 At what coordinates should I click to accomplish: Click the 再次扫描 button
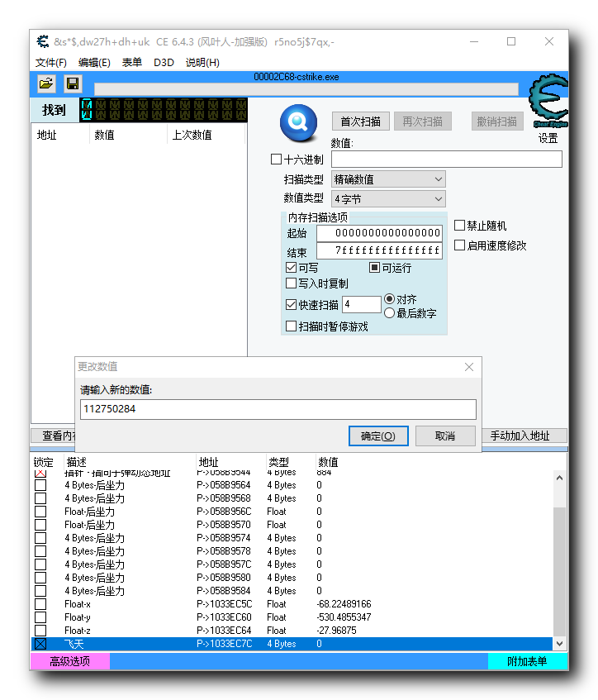tap(423, 121)
